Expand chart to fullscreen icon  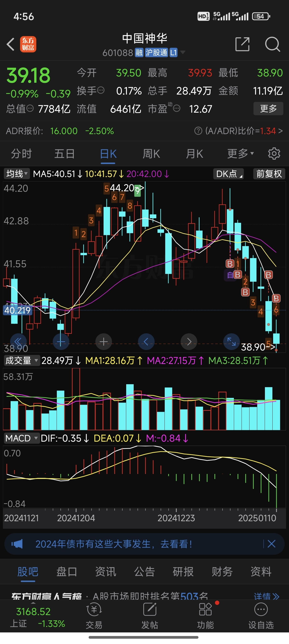pyautogui.click(x=232, y=342)
